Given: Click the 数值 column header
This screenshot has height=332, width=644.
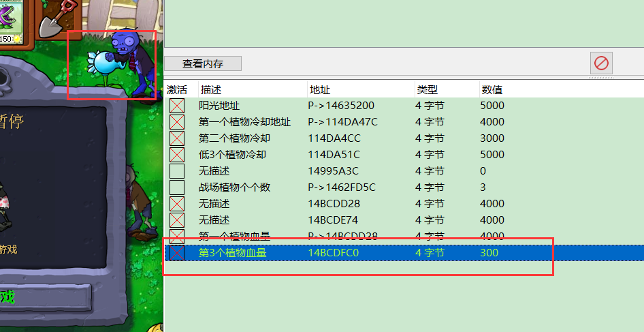Looking at the screenshot, I should click(x=492, y=89).
